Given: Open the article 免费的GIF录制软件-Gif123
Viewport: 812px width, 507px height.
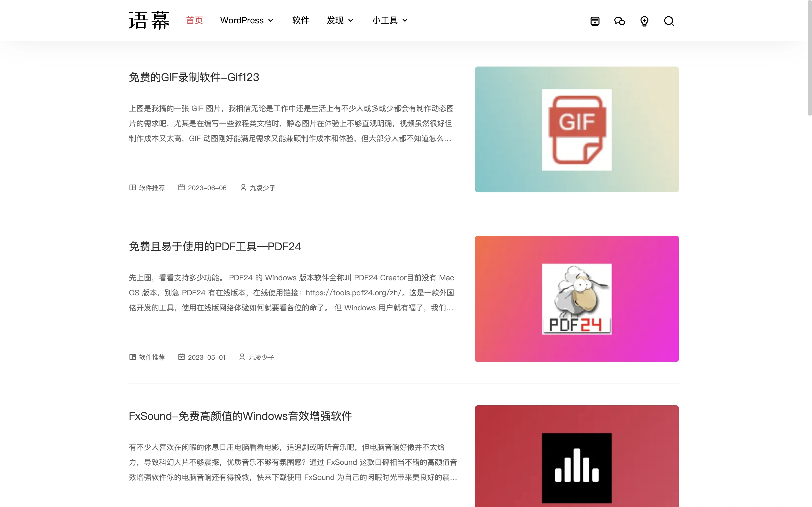Looking at the screenshot, I should [194, 78].
